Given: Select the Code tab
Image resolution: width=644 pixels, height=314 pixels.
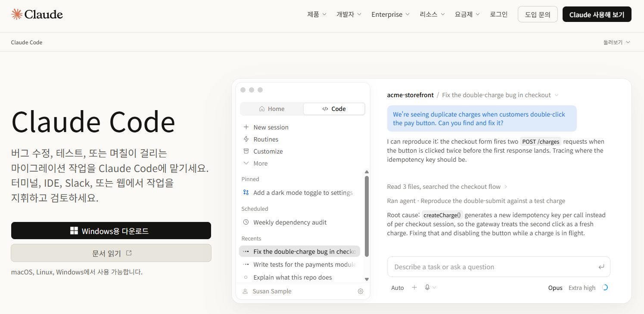Looking at the screenshot, I should pos(334,109).
